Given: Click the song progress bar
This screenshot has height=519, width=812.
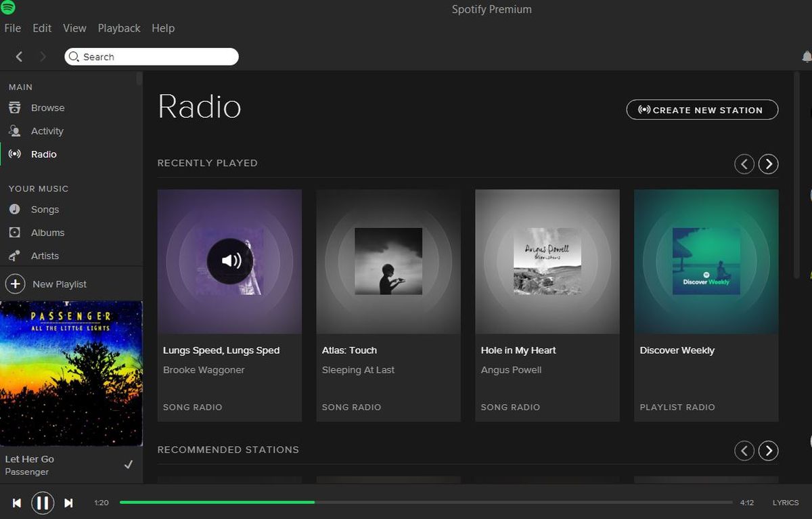Looking at the screenshot, I should [x=426, y=503].
